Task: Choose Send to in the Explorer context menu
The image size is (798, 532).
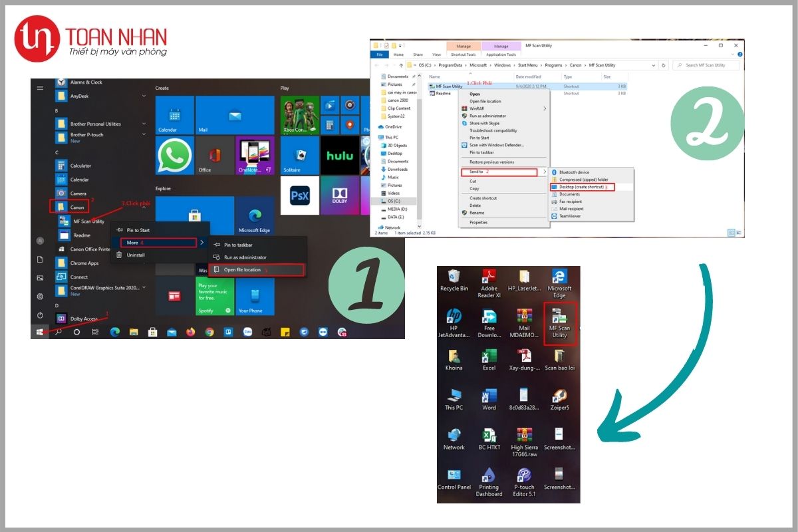Action: tap(504, 172)
